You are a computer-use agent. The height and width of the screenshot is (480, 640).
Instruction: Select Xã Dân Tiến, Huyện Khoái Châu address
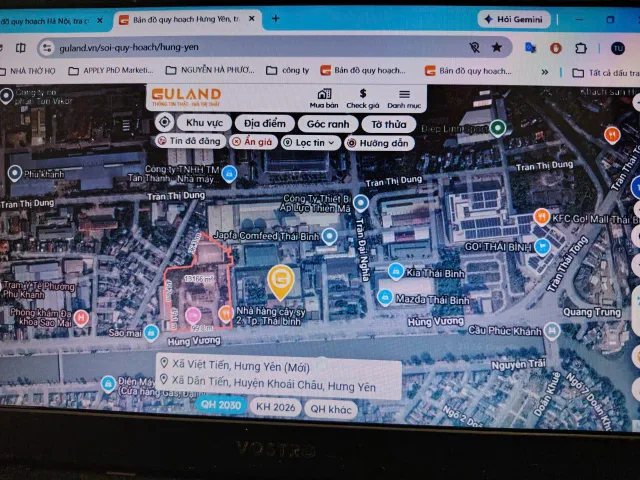pyautogui.click(x=268, y=383)
